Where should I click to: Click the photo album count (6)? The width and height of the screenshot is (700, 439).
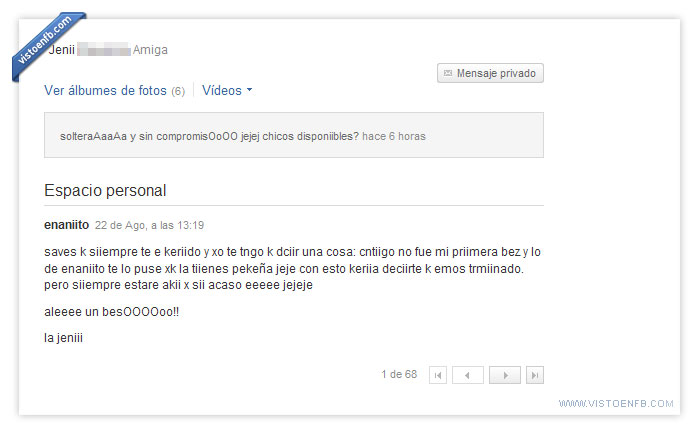point(178,91)
